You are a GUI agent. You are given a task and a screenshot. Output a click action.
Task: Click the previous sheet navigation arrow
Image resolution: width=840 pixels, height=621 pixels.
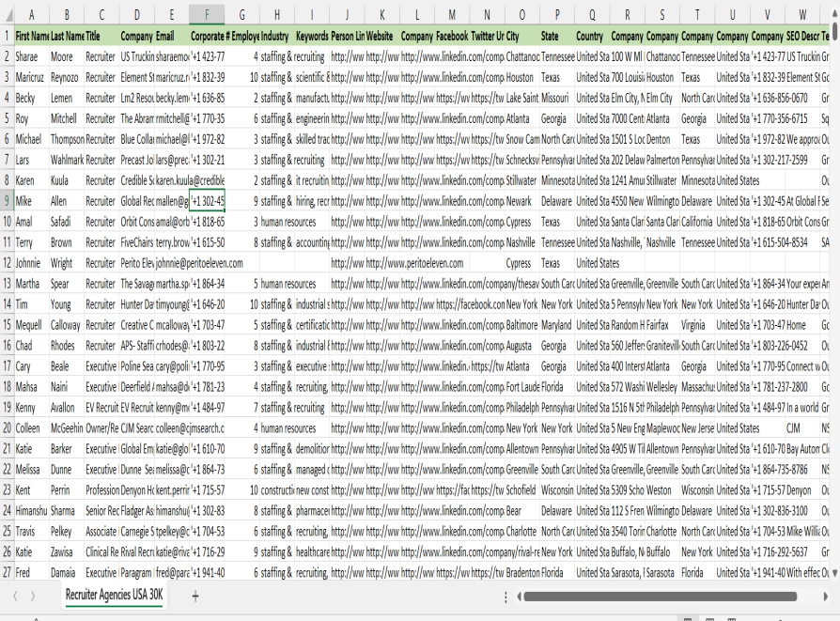(16, 596)
